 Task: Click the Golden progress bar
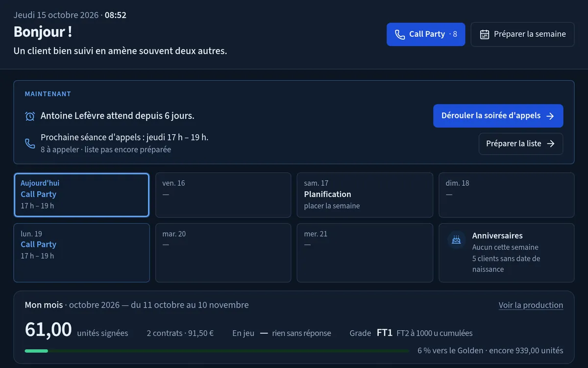tap(217, 351)
